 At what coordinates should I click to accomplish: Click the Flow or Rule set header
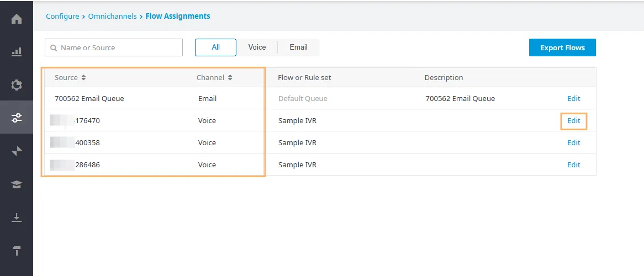click(x=304, y=78)
